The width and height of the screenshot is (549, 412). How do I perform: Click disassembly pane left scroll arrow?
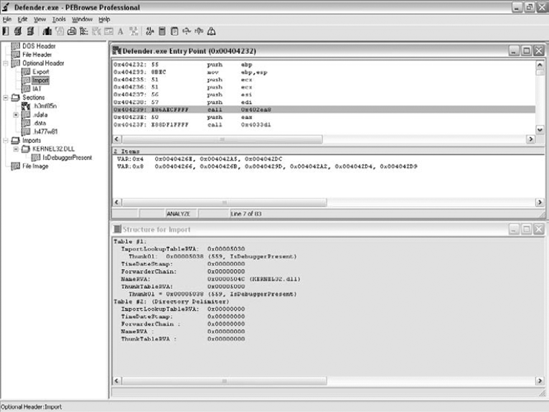[117, 139]
